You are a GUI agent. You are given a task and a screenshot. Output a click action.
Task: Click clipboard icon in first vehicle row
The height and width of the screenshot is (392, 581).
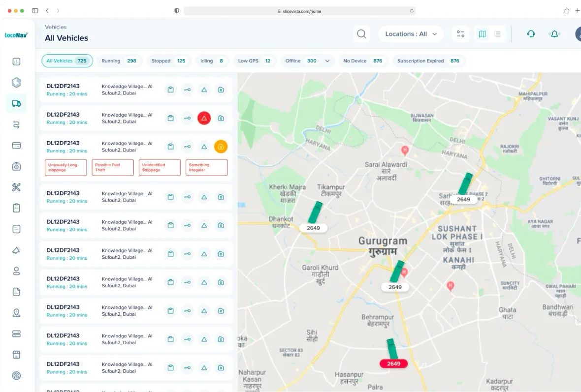click(171, 90)
